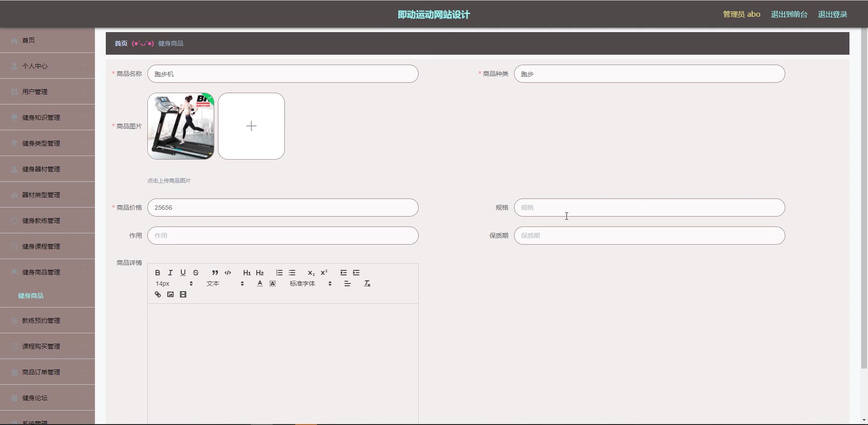Click the 退出到前台 link
Viewport: 868px width, 425px height.
789,14
